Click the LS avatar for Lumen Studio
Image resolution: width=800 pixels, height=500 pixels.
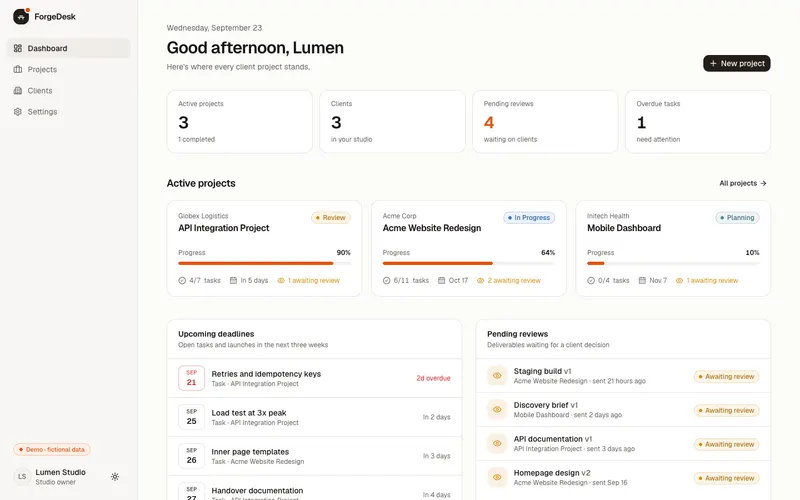[22, 477]
